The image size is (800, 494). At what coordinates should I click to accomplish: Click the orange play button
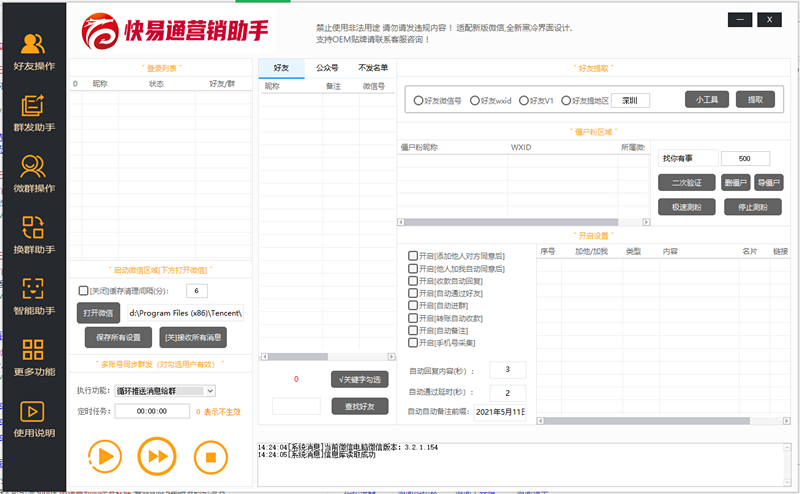point(105,456)
